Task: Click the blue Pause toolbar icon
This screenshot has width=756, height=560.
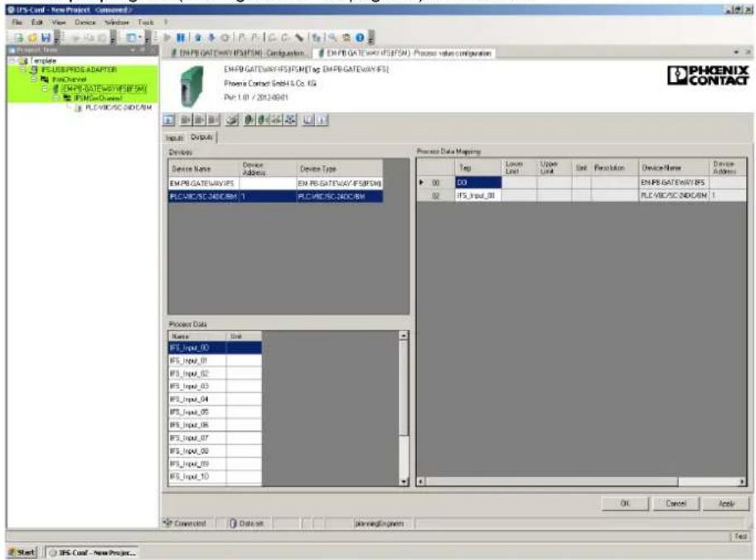Action: coord(181,37)
